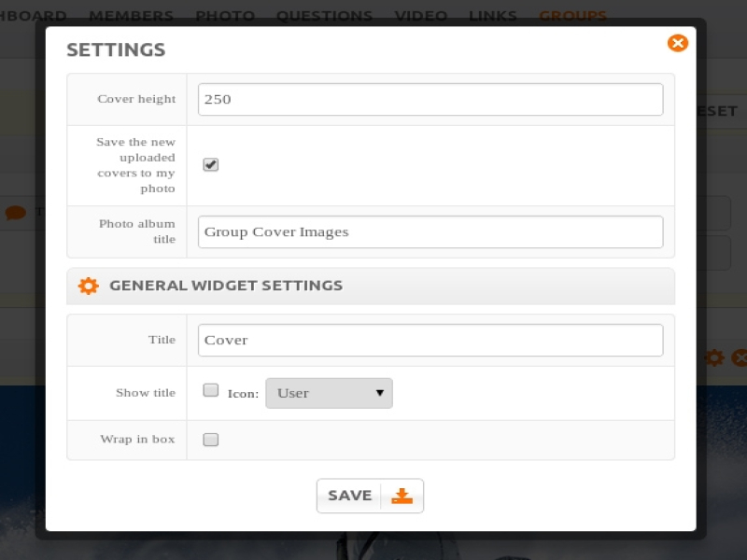Screen dimensions: 747x560
Task: Click the Photo album title text field
Action: pyautogui.click(x=430, y=232)
